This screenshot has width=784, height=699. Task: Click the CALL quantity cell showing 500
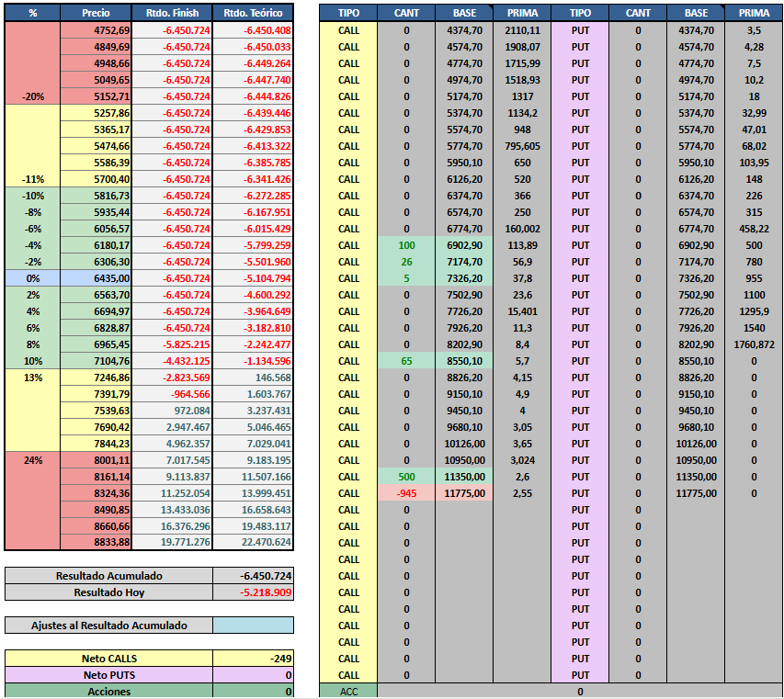pos(406,477)
